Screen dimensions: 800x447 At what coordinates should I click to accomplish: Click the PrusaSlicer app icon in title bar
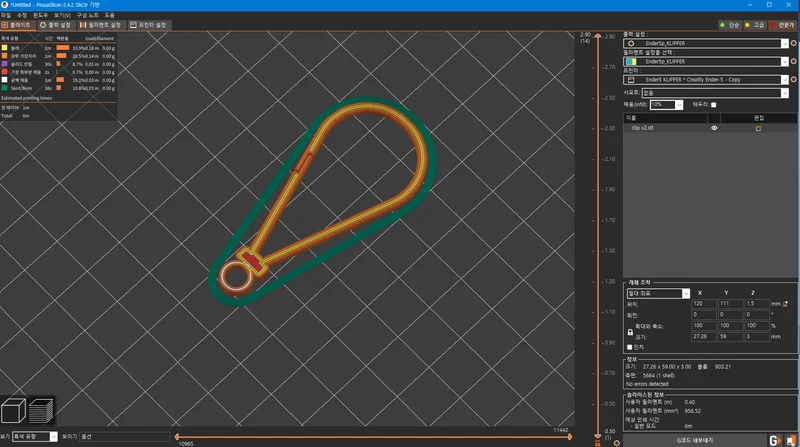click(5, 5)
